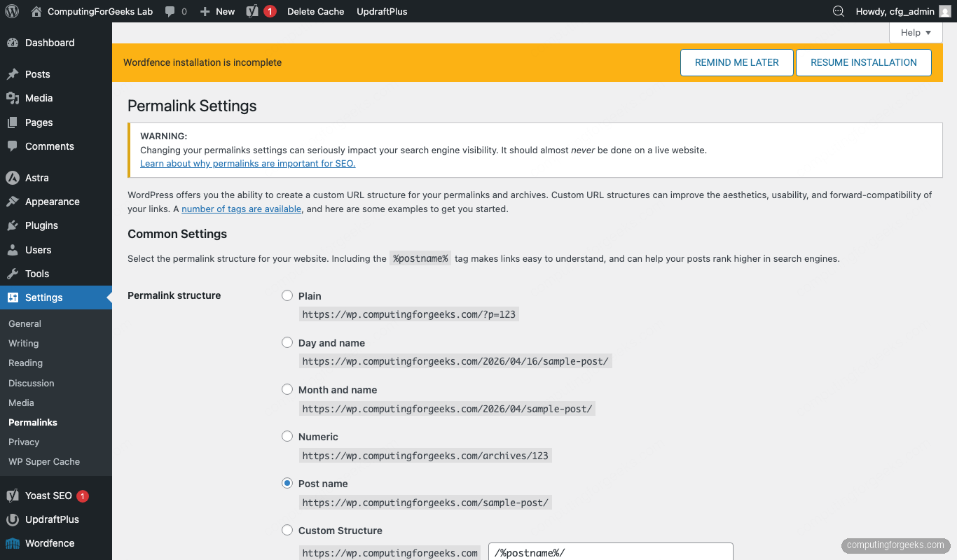Select the Day and name permalink option
The height and width of the screenshot is (560, 957).
[x=287, y=342]
